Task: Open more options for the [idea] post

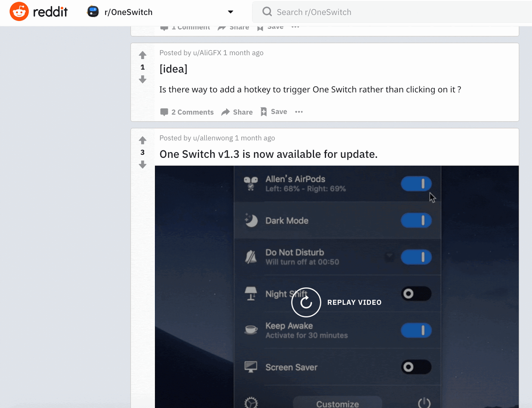Action: click(x=299, y=112)
